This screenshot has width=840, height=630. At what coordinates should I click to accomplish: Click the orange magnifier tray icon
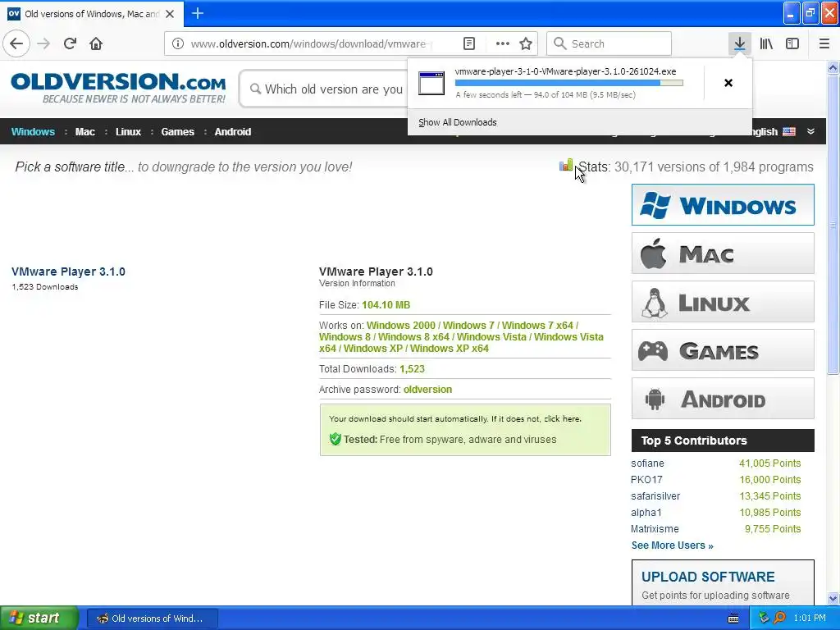pos(779,618)
